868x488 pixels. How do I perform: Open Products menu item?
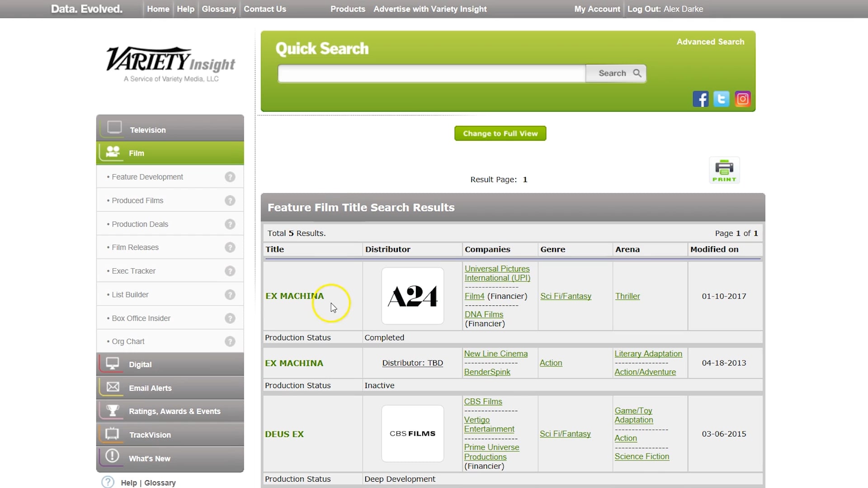348,9
